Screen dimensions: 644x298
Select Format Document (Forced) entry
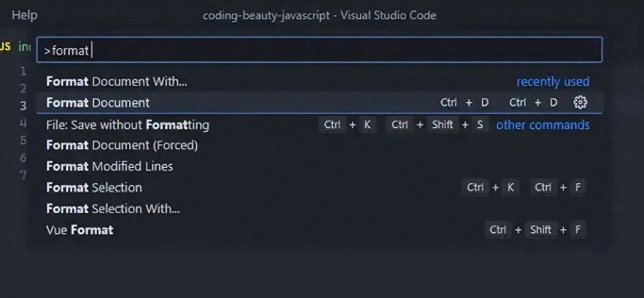[122, 145]
